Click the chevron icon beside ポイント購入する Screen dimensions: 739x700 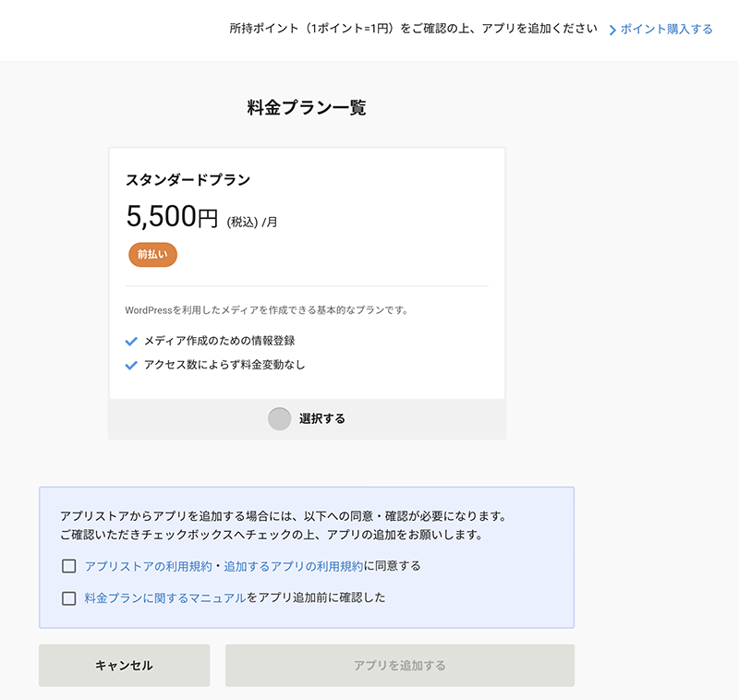pyautogui.click(x=612, y=30)
